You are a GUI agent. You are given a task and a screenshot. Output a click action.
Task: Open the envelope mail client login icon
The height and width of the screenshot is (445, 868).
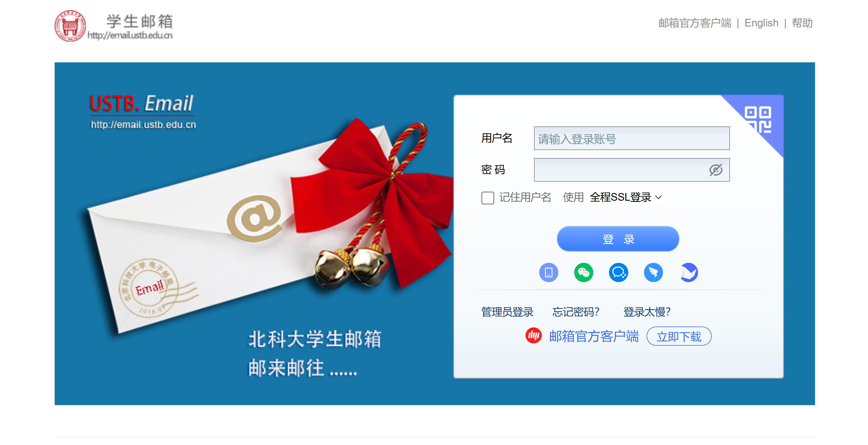(689, 272)
